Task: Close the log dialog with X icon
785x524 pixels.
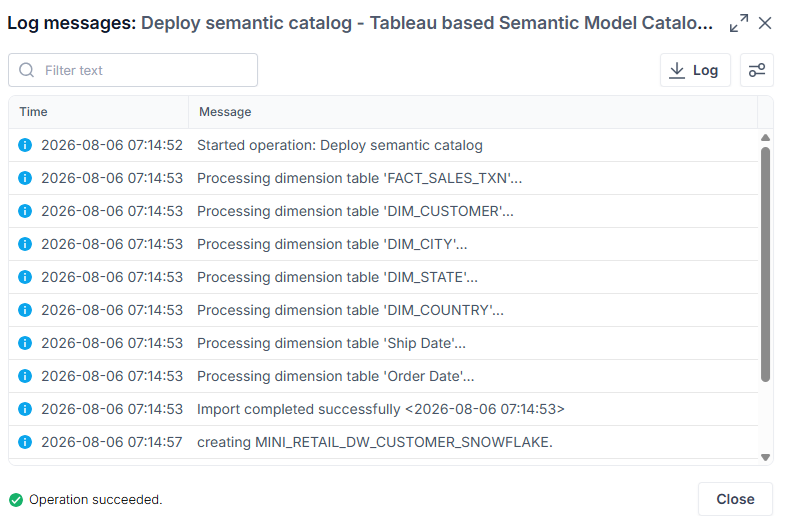Action: (764, 23)
